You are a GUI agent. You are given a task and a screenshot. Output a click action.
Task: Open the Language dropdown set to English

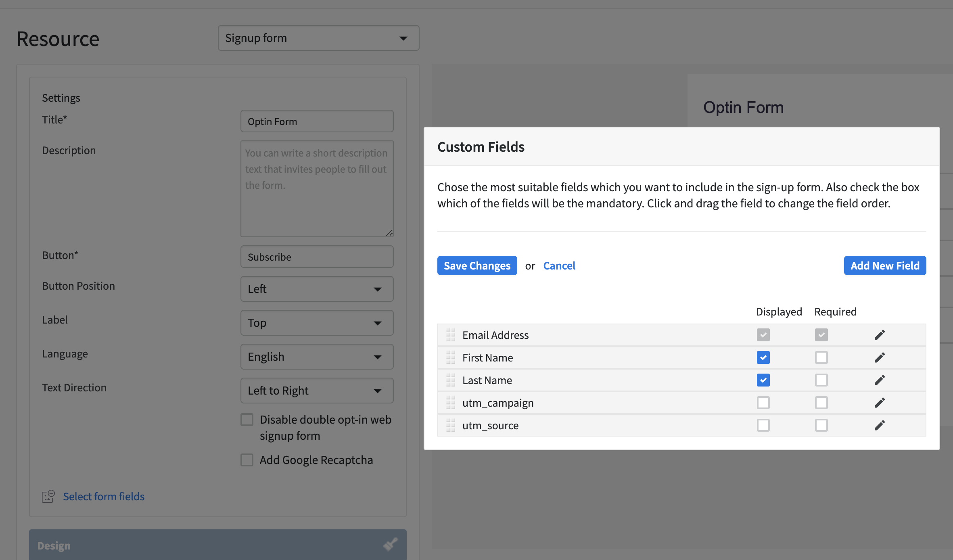point(317,357)
